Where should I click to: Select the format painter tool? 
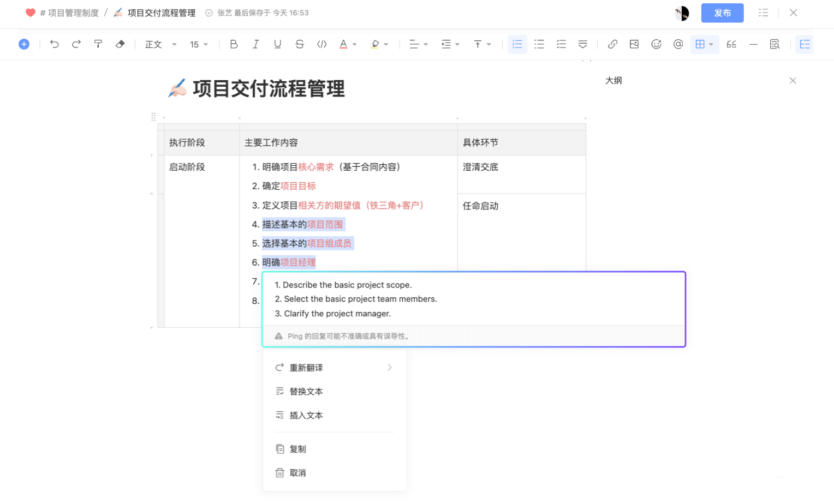point(98,44)
